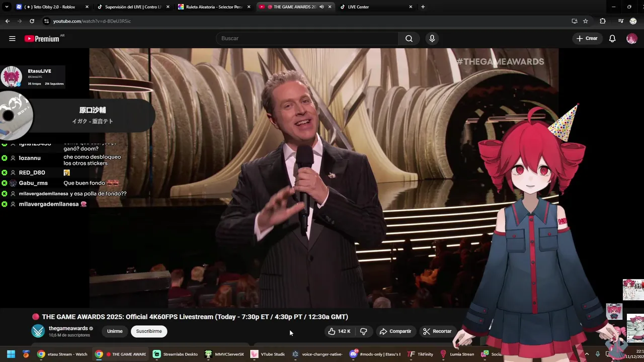
Task: Click the site information icon in address bar
Action: 46,21
